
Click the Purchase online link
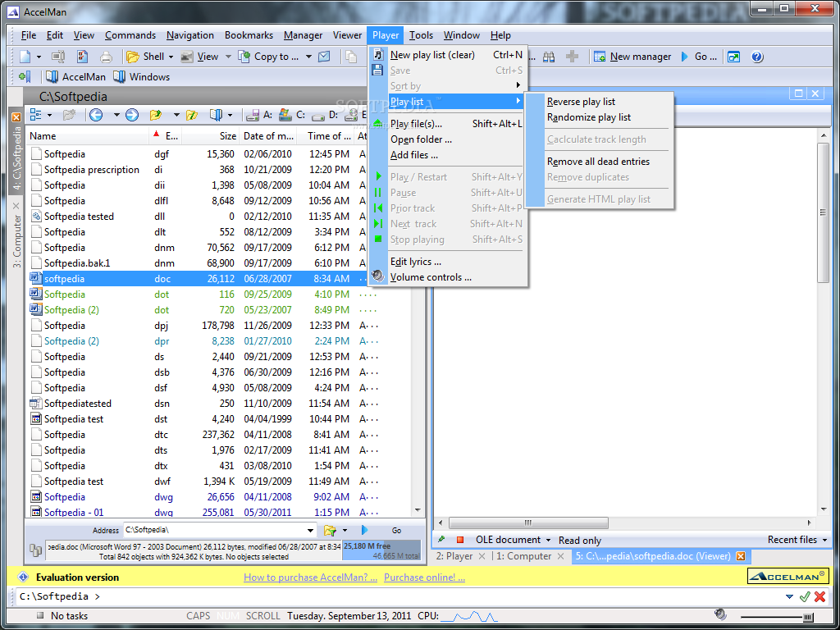pyautogui.click(x=424, y=577)
